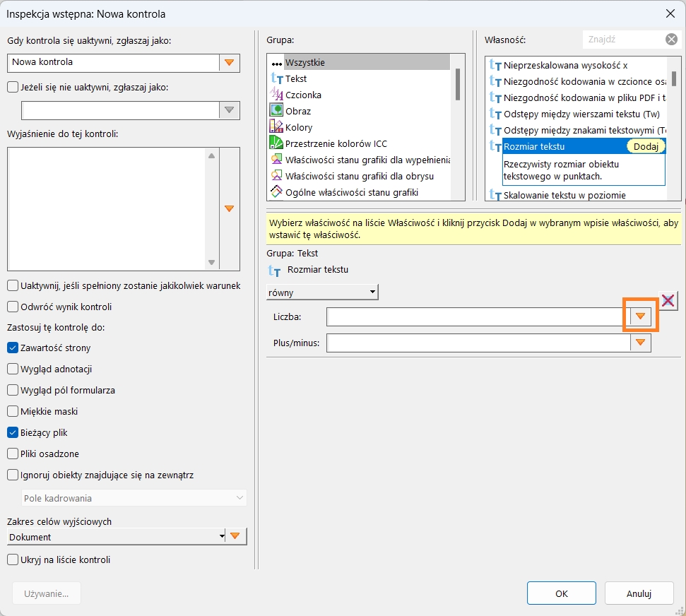This screenshot has height=616, width=686.
Task: Click in the 'Wyjaśnienie do tej kontroli' text area
Action: coord(106,208)
